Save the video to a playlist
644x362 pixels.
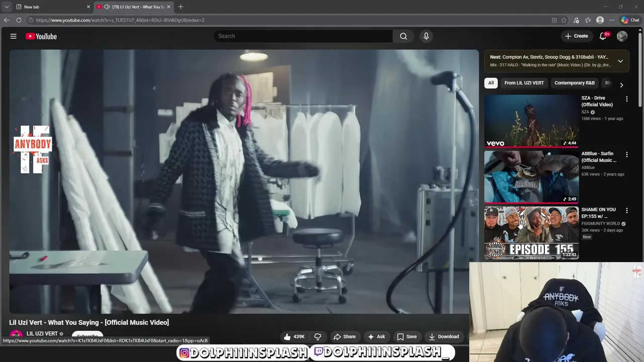tap(407, 336)
